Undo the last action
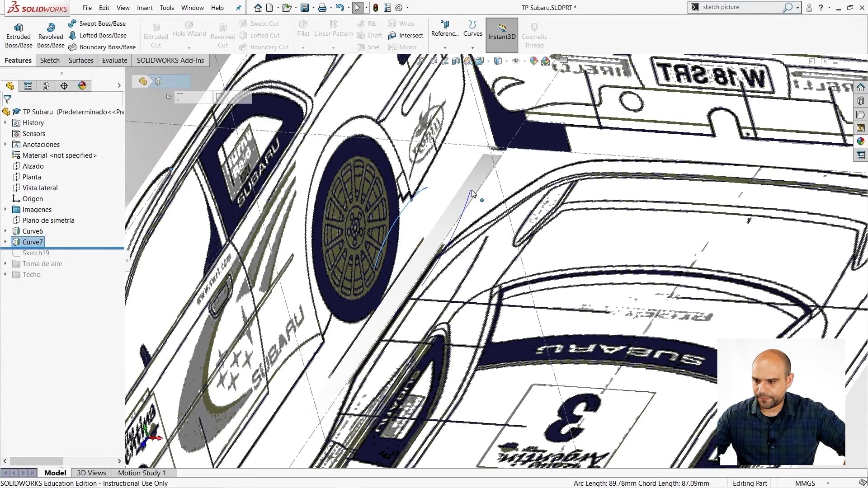The width and height of the screenshot is (868, 488). tap(340, 8)
